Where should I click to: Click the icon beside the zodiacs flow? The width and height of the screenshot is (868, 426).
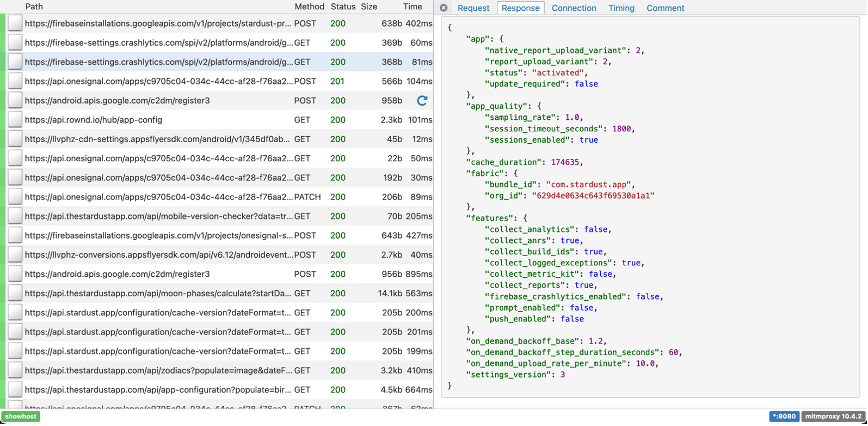click(15, 370)
